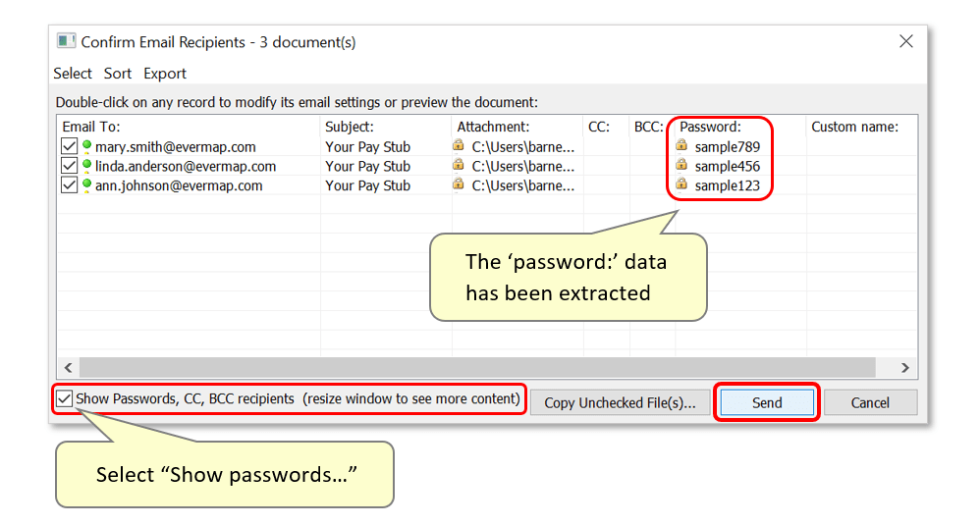Click the Custom name: column header
The width and height of the screenshot is (980, 525).
(x=862, y=127)
